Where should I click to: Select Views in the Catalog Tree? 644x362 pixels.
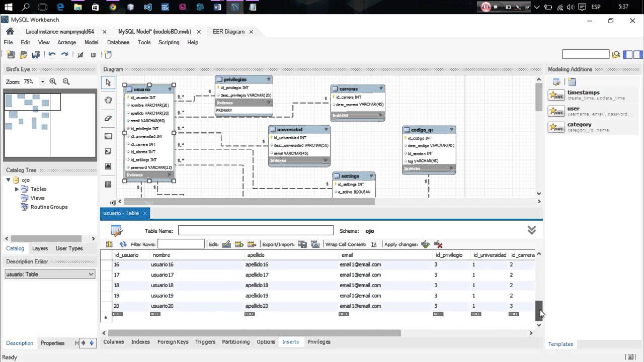click(37, 198)
